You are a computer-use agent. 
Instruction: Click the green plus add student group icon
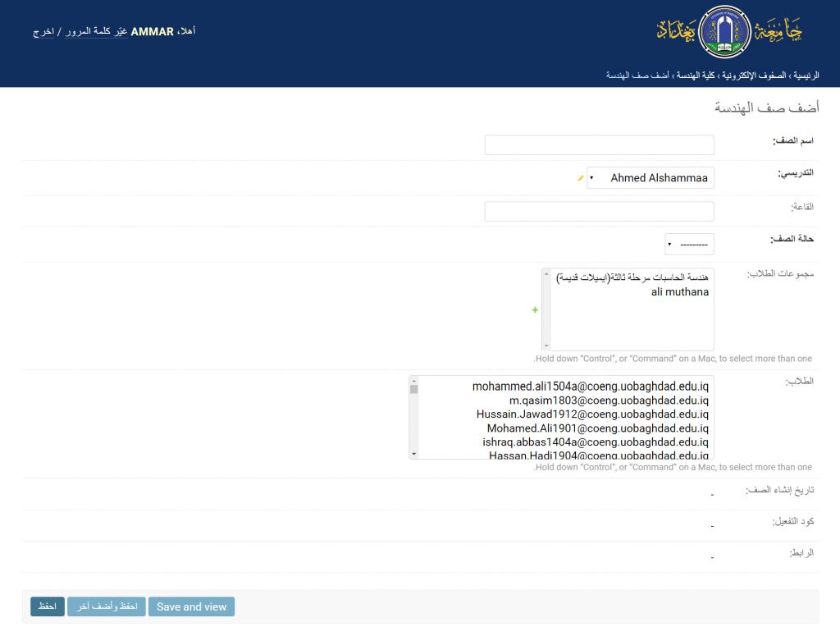click(x=536, y=310)
